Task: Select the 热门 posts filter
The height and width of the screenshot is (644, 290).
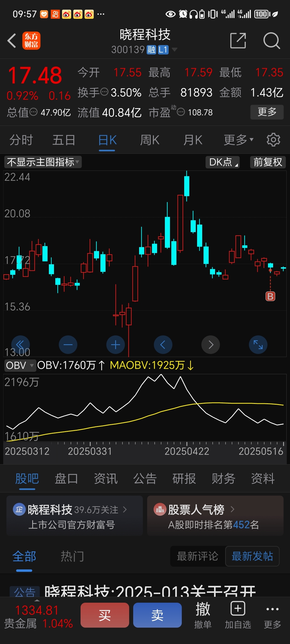Action: pos(72,556)
